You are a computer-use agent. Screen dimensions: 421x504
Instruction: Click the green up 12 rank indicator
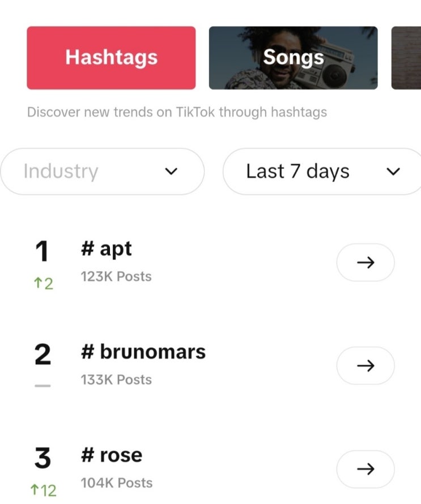tap(44, 490)
